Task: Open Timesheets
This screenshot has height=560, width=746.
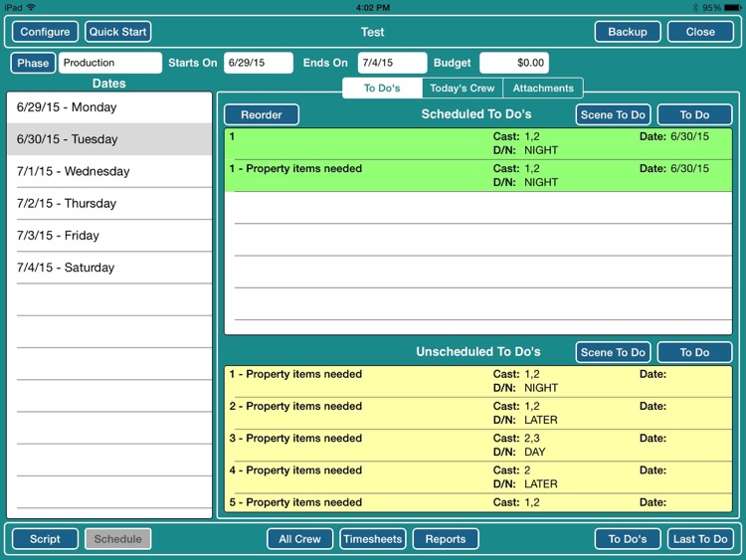Action: pyautogui.click(x=373, y=539)
